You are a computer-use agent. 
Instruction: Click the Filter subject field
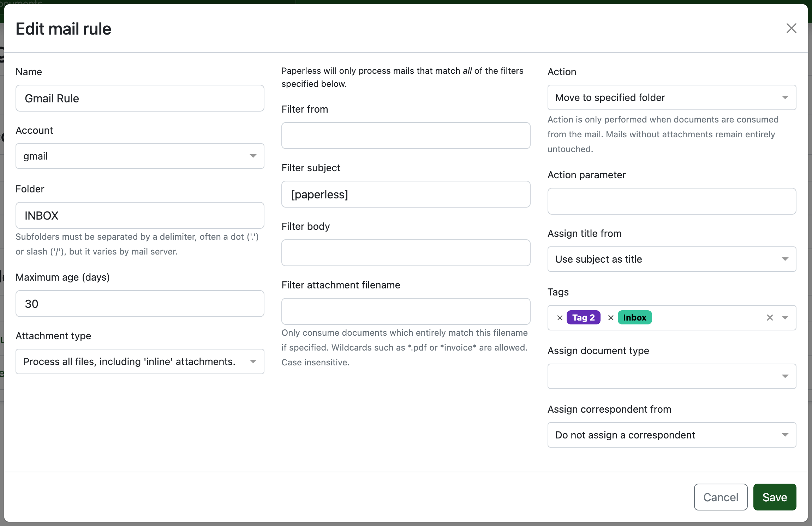[x=406, y=194]
